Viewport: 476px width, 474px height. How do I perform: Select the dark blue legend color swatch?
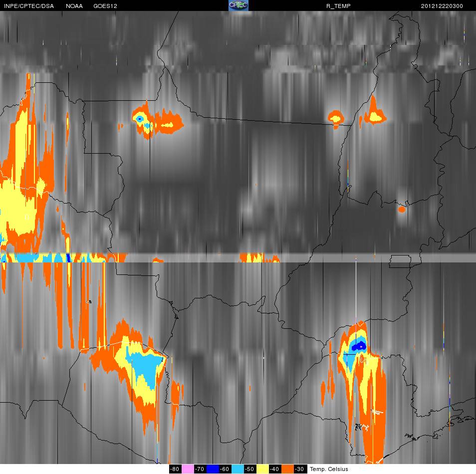pos(213,469)
